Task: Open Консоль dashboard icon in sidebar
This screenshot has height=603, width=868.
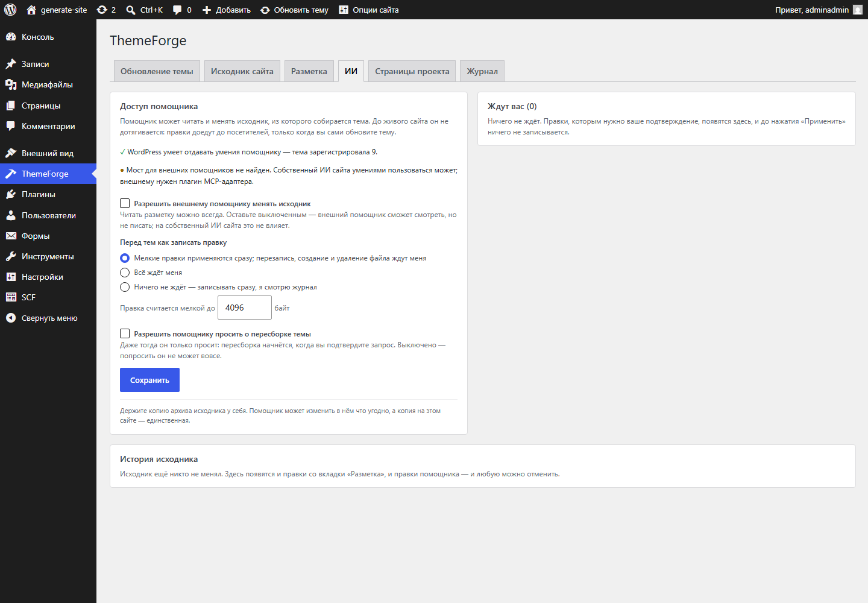Action: [11, 37]
